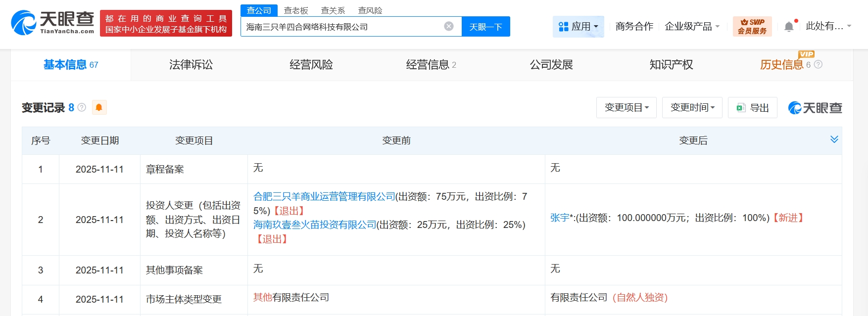Click the TianYanCha logo
868x316 pixels.
coord(52,23)
